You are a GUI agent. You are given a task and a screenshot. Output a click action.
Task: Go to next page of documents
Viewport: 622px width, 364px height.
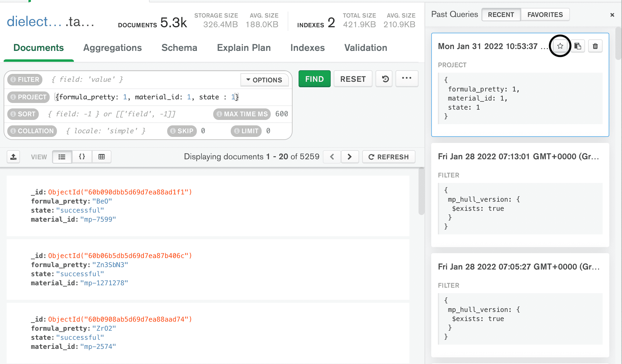(350, 157)
